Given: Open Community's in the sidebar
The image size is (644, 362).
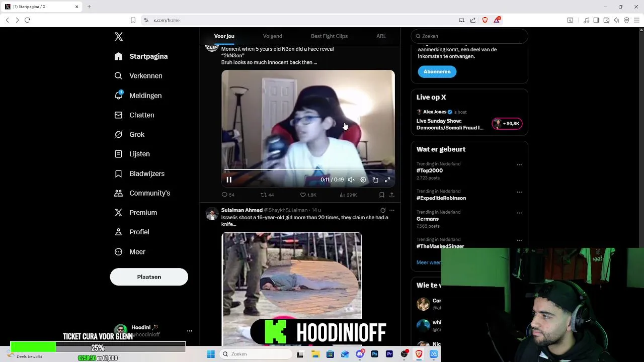Looking at the screenshot, I should tap(142, 193).
